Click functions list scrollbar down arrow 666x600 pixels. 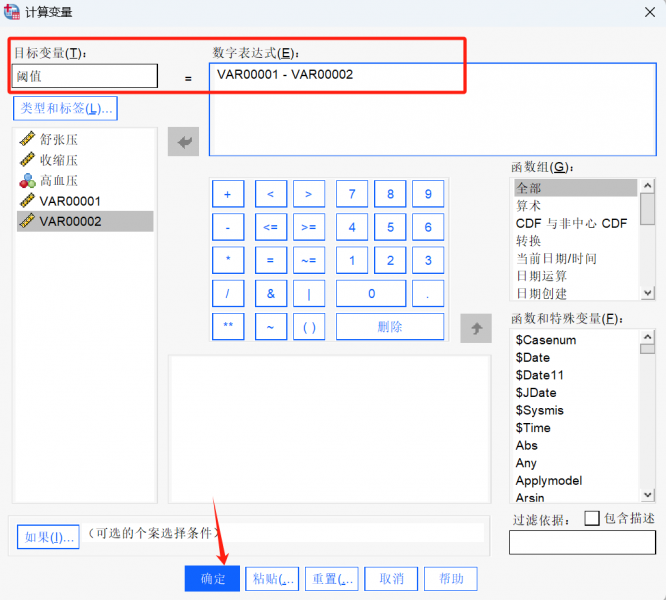click(x=647, y=495)
